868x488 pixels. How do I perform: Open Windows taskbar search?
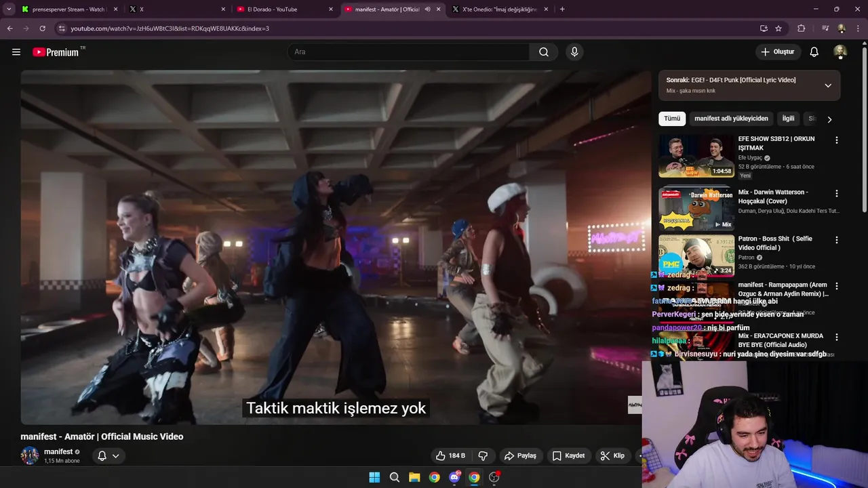click(395, 477)
